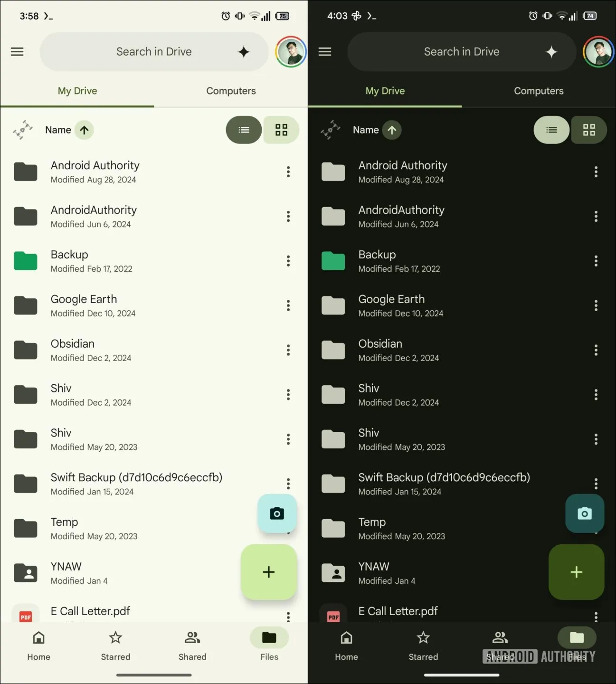The image size is (616, 684).
Task: Reverse sort direction arrow on the dark screen
Action: [x=392, y=130]
